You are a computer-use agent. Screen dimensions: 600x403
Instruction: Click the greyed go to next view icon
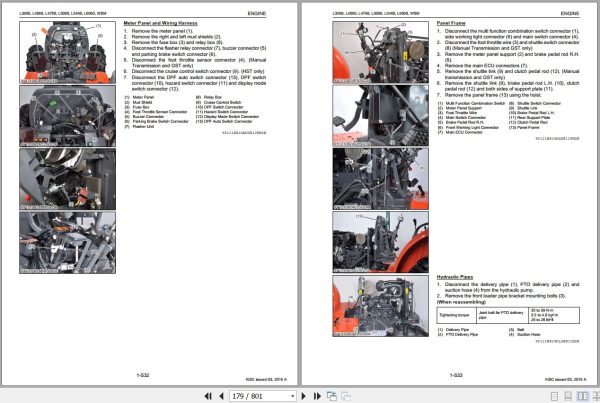[x=346, y=396]
